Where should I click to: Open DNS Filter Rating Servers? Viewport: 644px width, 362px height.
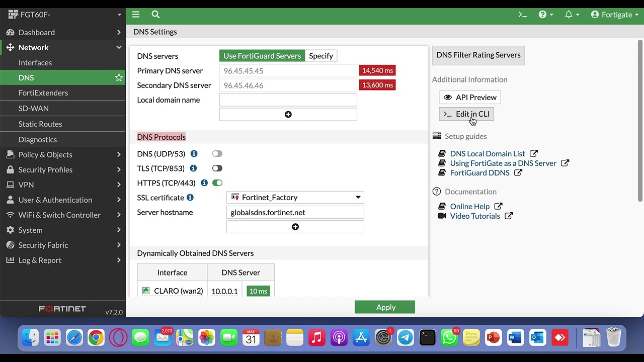478,55
